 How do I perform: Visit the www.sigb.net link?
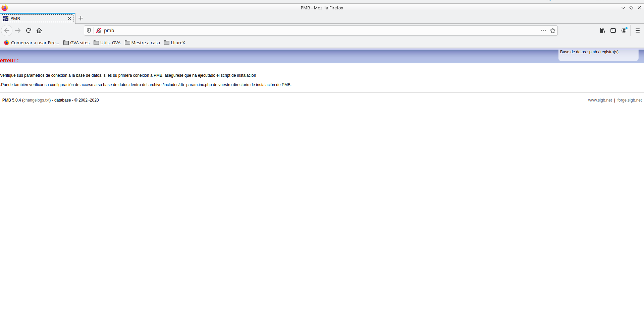pos(600,100)
